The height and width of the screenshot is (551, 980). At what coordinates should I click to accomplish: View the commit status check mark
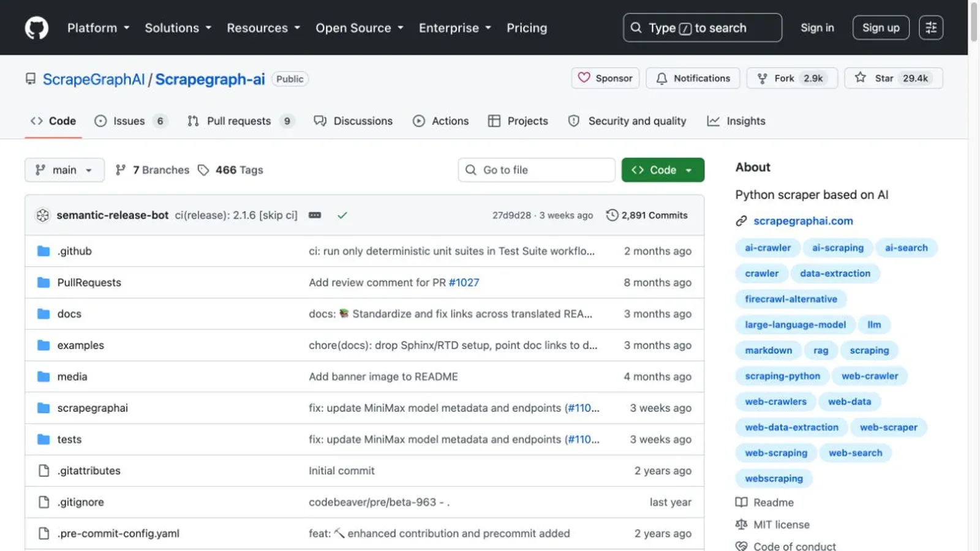[x=342, y=215]
